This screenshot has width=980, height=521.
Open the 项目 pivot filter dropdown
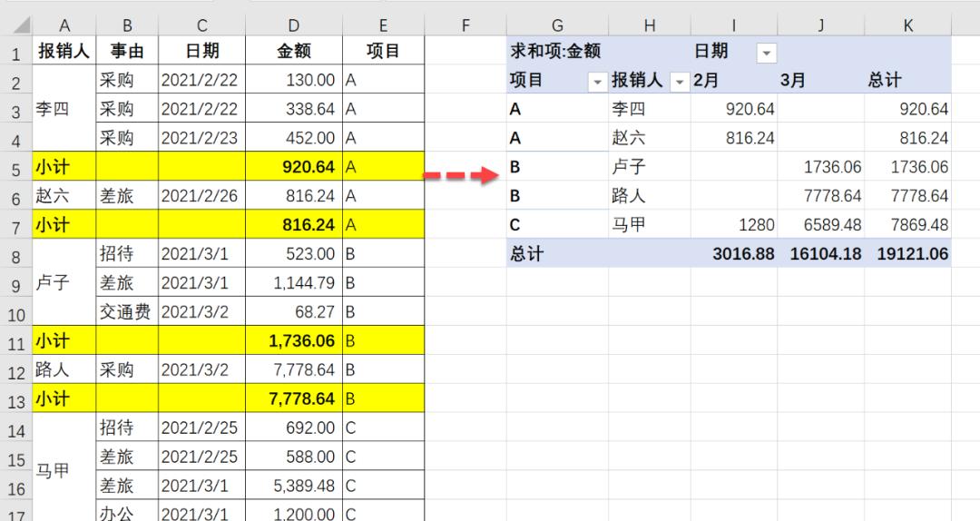[597, 82]
